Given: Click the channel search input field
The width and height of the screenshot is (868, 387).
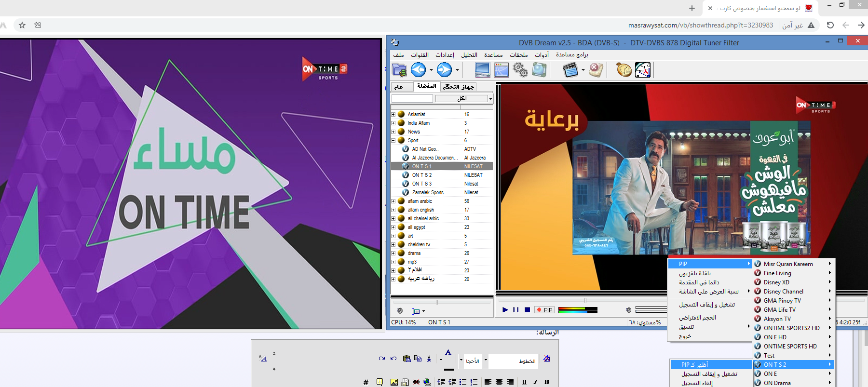Looking at the screenshot, I should 412,98.
